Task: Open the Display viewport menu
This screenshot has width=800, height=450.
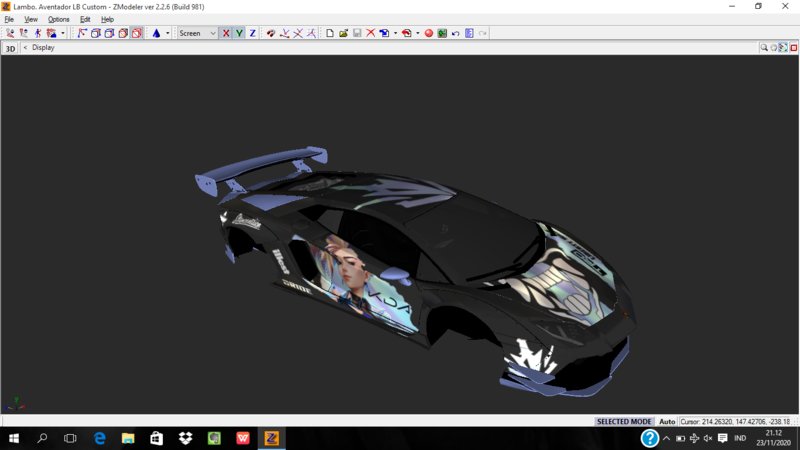Action: (x=43, y=47)
